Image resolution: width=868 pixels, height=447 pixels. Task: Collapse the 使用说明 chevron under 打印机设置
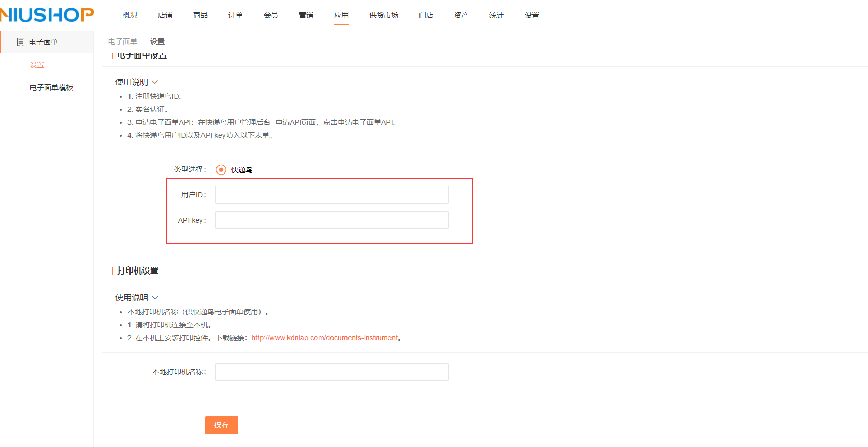coord(155,298)
